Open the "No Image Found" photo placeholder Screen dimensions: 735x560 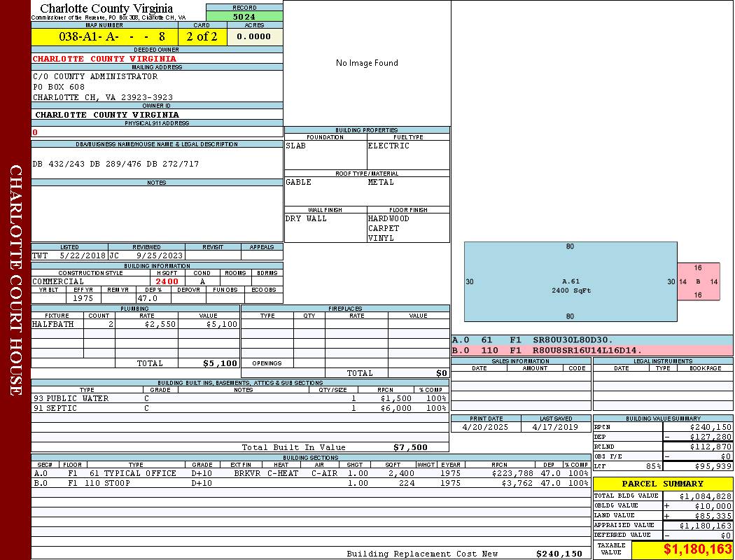(367, 63)
